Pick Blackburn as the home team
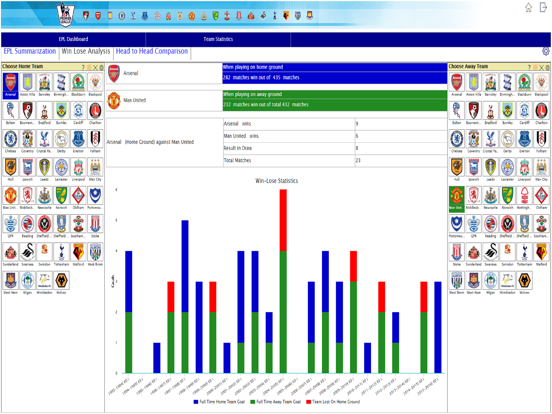The width and height of the screenshot is (552, 414). pyautogui.click(x=78, y=84)
